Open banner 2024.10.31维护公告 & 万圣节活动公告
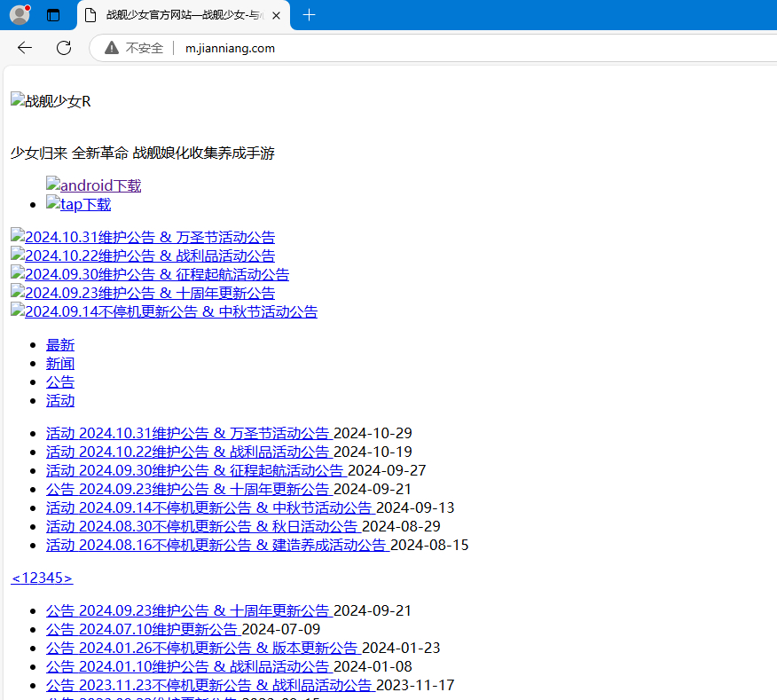777x700 pixels. [x=143, y=237]
